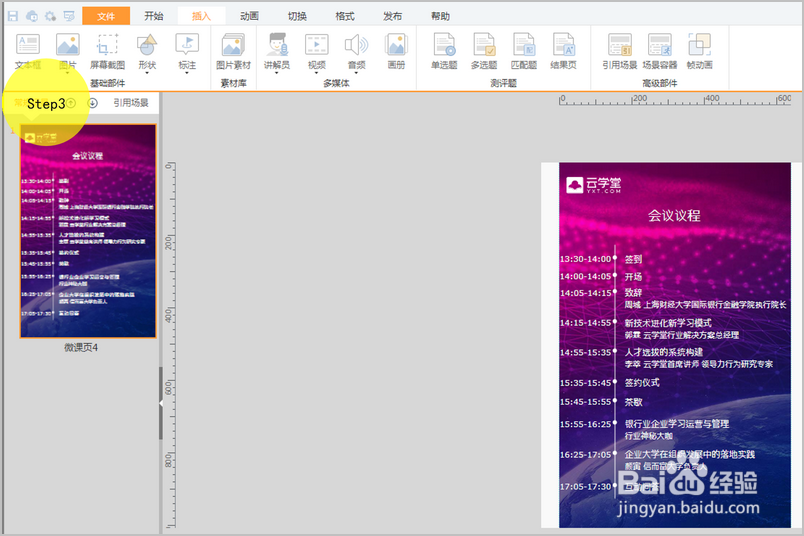Click the 人才选拔的系统构建 agenda line
Screen dimensions: 804x536
[x=664, y=352]
